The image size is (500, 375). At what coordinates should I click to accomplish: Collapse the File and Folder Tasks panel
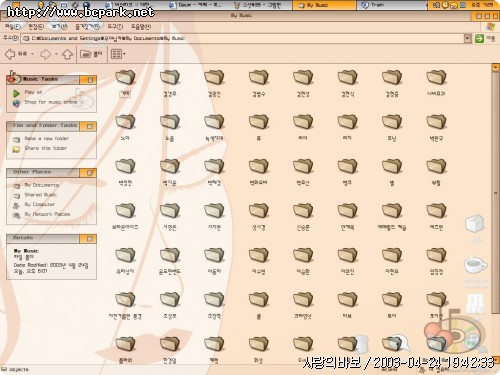[x=90, y=126]
